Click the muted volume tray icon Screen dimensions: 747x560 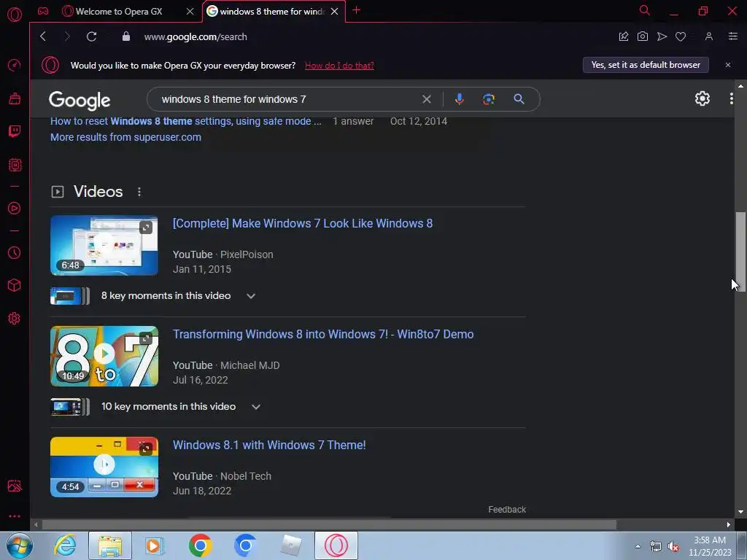pyautogui.click(x=673, y=547)
